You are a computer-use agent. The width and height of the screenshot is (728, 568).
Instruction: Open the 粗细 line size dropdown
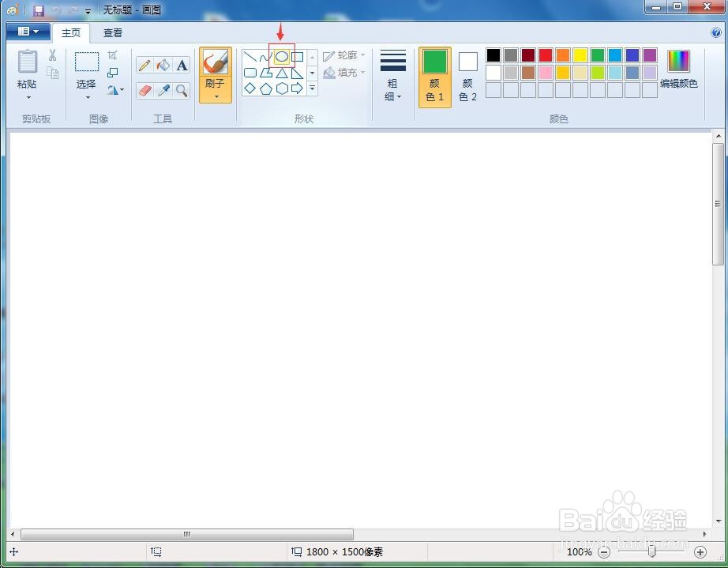point(392,76)
